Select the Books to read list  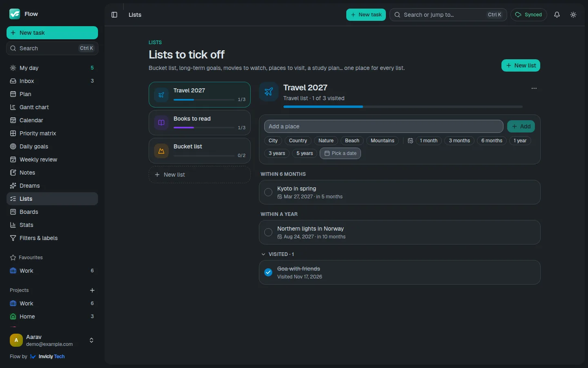click(200, 123)
